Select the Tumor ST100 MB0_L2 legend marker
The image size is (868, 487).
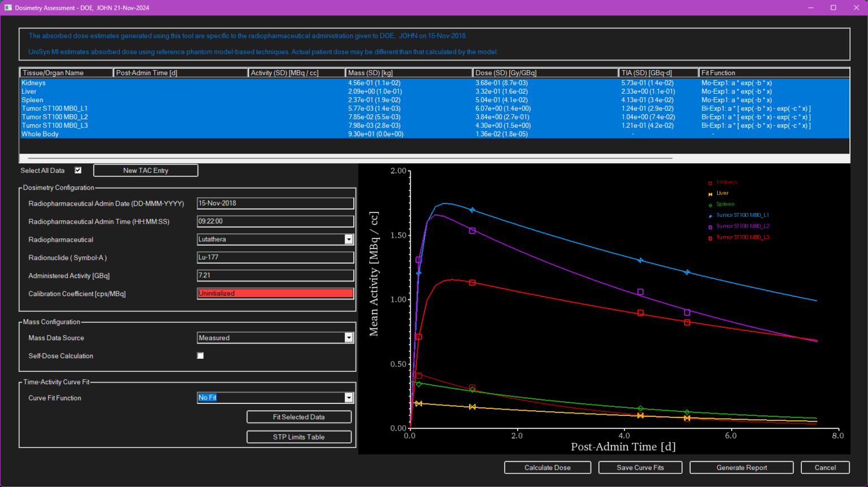tap(710, 227)
